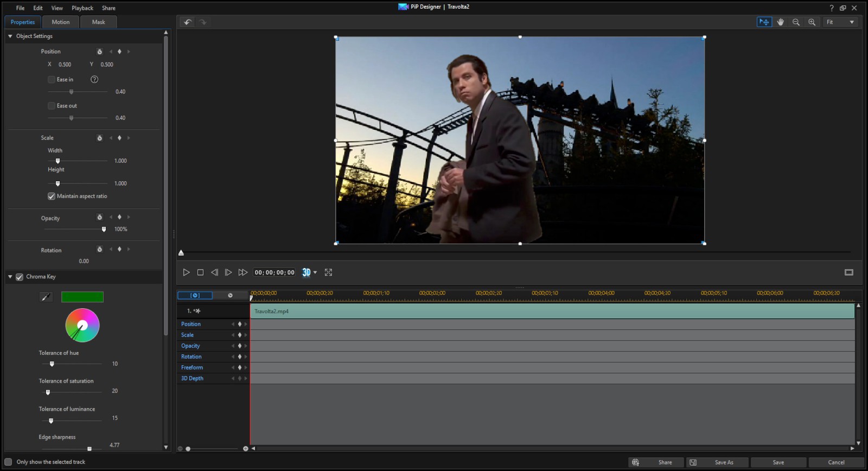Switch to keyframe view toggle left of timeline
868x471 pixels.
click(x=195, y=295)
